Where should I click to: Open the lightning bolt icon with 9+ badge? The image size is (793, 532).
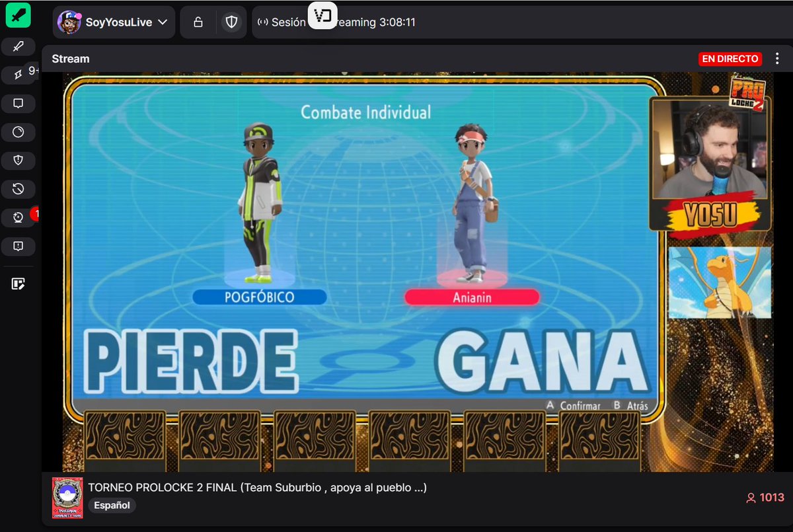click(18, 75)
